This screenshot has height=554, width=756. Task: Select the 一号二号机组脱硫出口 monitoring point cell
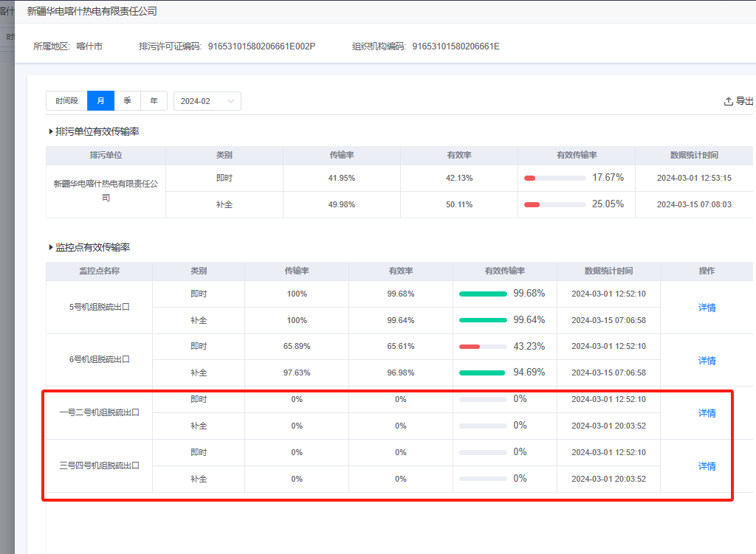click(100, 413)
